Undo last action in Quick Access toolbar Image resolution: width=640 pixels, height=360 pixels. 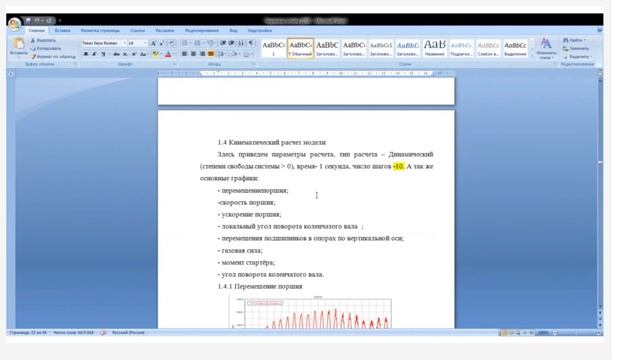pos(37,20)
